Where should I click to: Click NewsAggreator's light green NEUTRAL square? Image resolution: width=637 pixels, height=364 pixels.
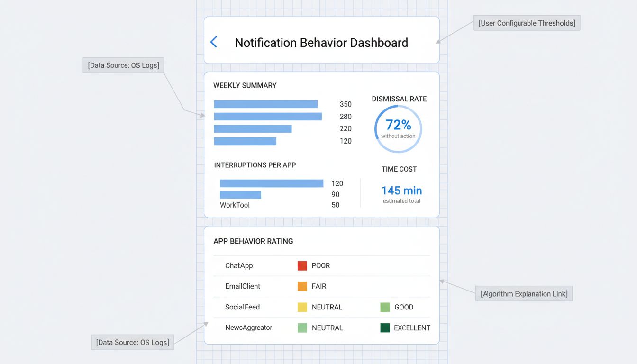pos(302,328)
